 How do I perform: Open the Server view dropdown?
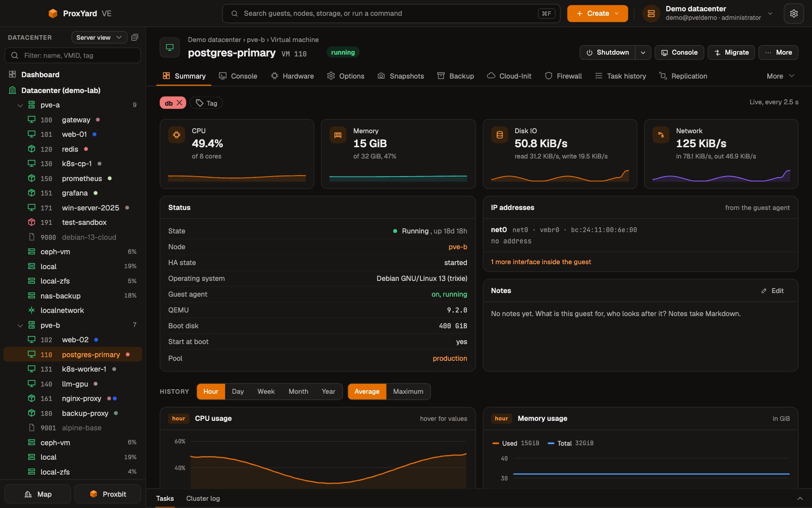(x=99, y=37)
